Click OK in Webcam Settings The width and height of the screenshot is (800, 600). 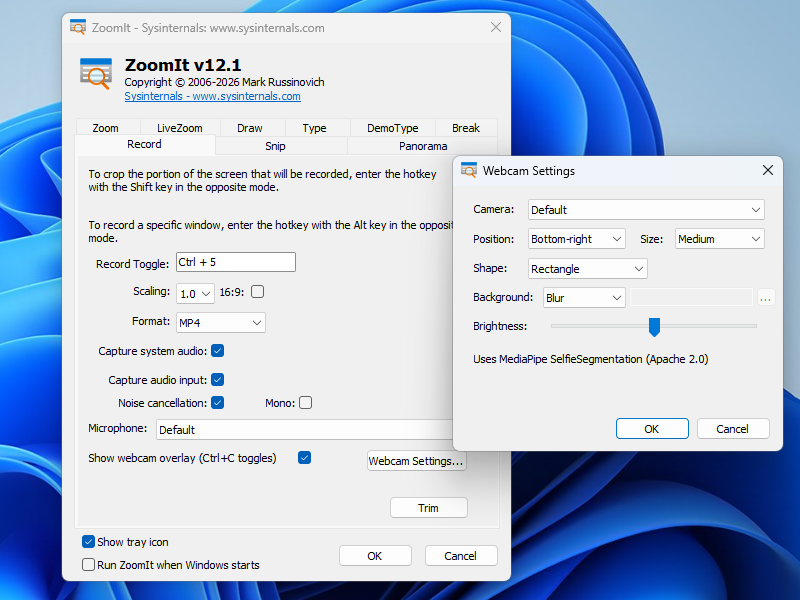(x=652, y=429)
